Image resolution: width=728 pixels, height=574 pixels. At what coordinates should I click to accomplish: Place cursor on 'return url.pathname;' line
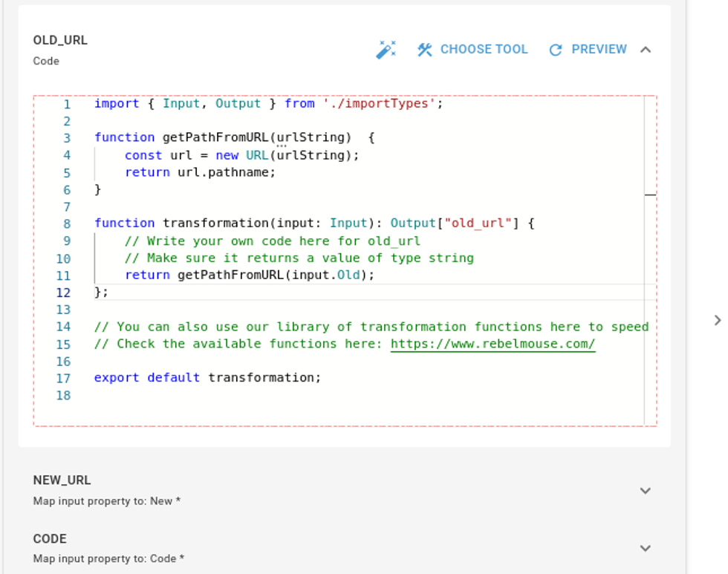coord(200,172)
